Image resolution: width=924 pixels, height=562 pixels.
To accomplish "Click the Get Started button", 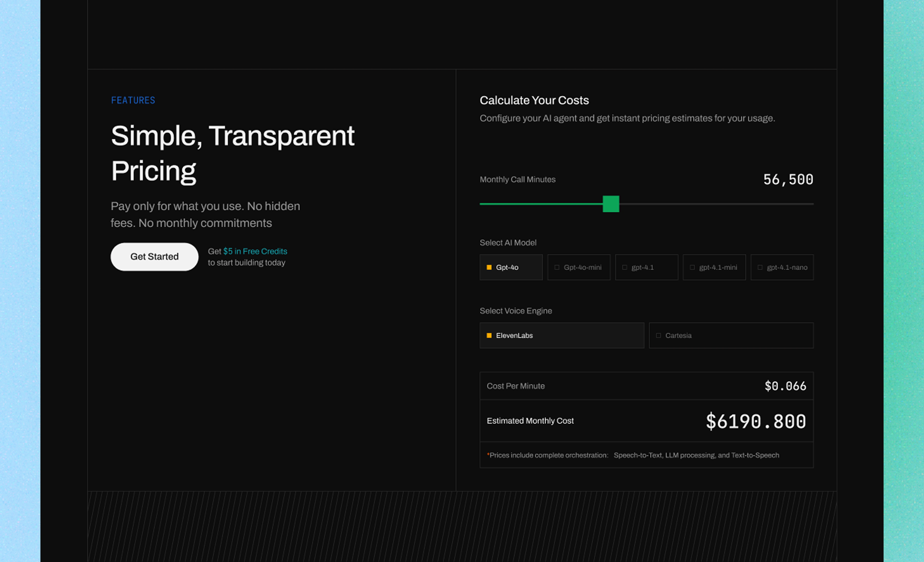I will 154,257.
